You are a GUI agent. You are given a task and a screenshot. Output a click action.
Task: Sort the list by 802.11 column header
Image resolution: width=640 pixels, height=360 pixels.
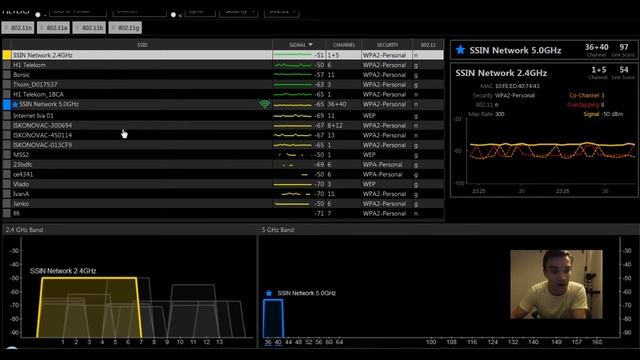pyautogui.click(x=428, y=44)
